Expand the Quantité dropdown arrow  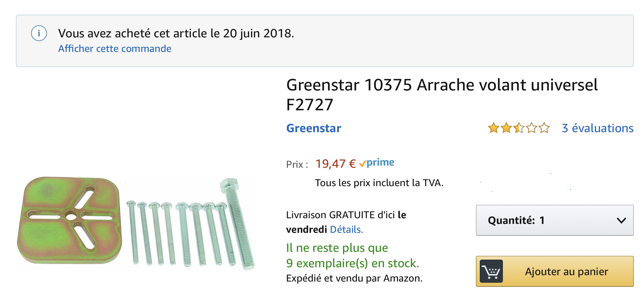[x=621, y=220]
